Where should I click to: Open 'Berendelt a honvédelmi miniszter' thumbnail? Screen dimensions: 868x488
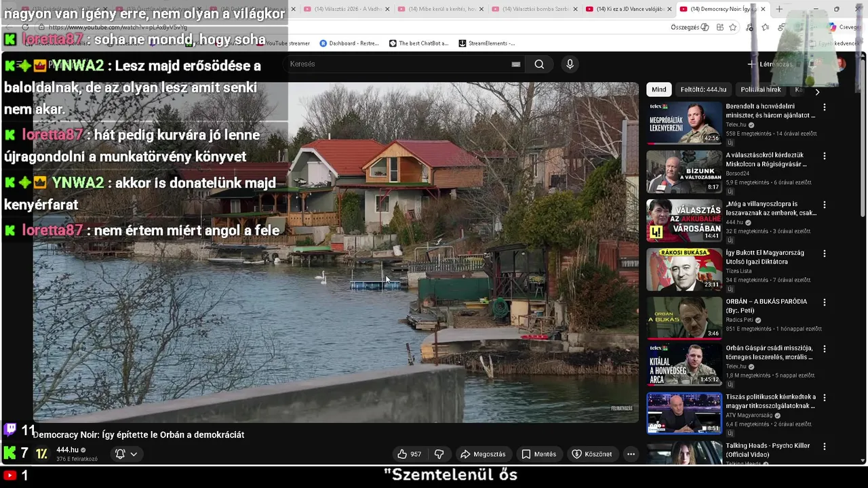coord(684,123)
